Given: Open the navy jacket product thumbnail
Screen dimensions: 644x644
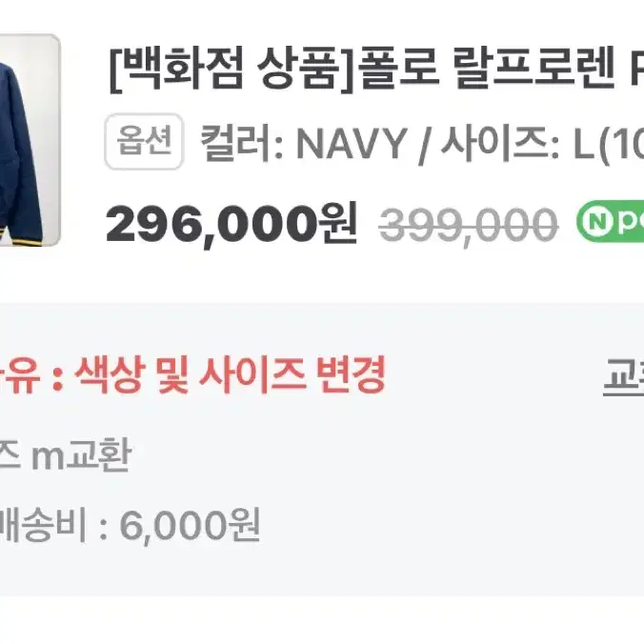Looking at the screenshot, I should point(30,140).
